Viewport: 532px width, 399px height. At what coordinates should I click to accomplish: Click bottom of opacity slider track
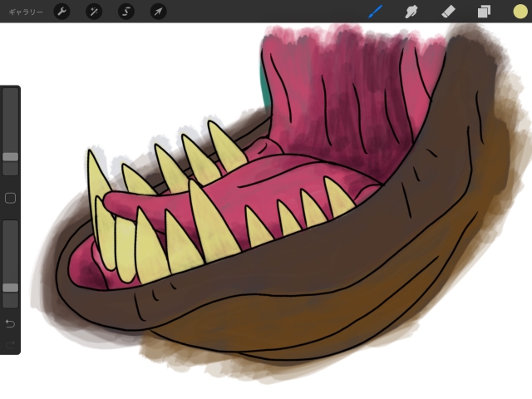pyautogui.click(x=10, y=304)
